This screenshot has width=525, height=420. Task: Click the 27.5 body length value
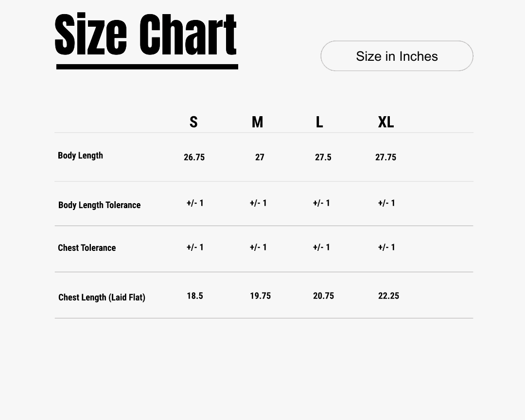click(x=323, y=157)
